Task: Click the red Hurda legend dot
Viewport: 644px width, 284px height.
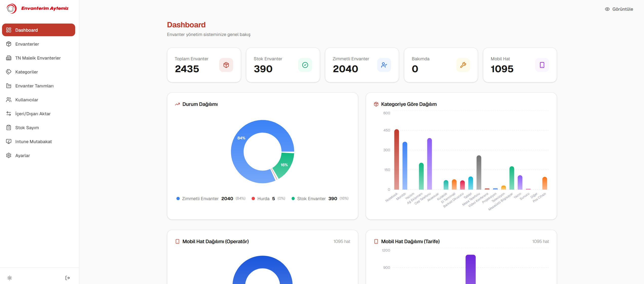Action: [x=253, y=199]
